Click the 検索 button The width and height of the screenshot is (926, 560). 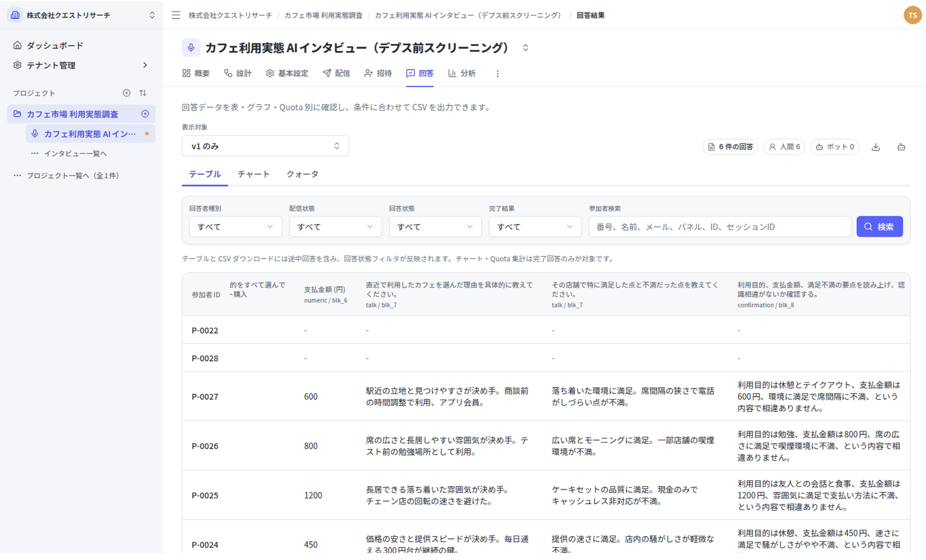click(x=880, y=227)
